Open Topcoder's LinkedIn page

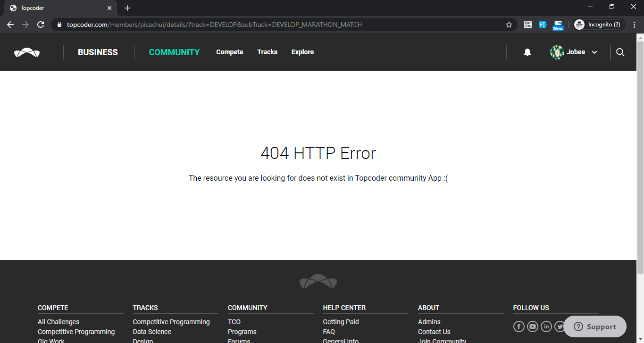pyautogui.click(x=546, y=326)
